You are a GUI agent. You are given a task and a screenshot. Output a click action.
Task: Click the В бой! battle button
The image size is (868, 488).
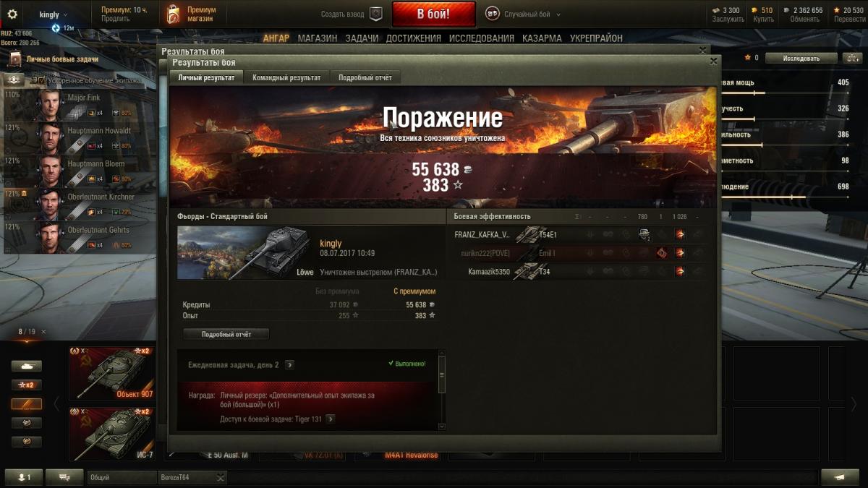(434, 14)
